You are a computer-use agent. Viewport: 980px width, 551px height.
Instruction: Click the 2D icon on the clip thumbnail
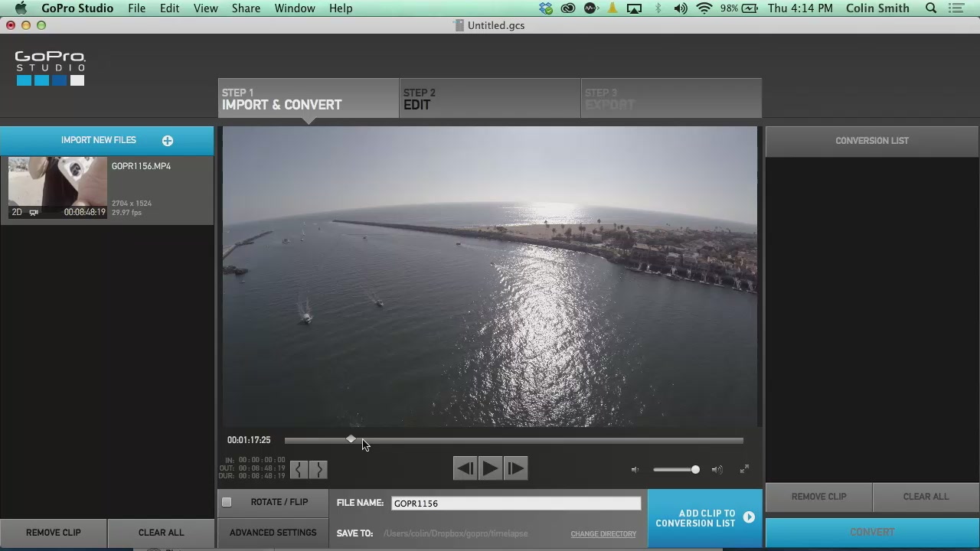tap(17, 212)
